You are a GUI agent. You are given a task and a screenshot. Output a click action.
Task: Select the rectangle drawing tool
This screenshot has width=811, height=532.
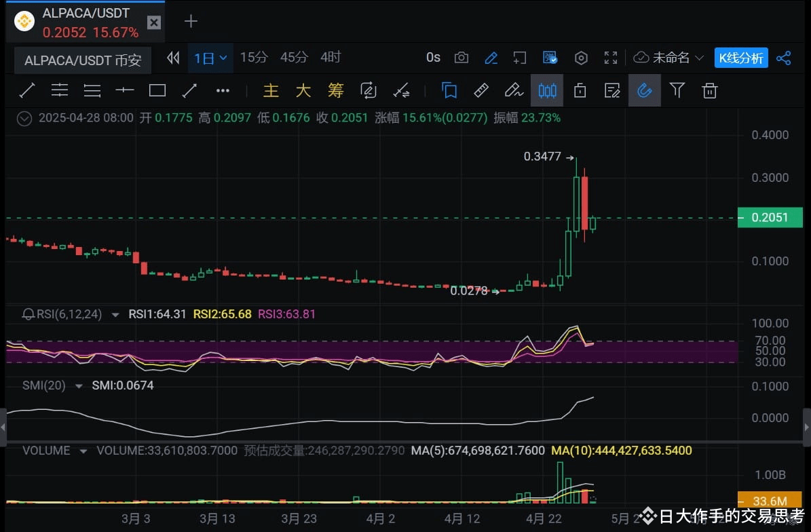[157, 90]
